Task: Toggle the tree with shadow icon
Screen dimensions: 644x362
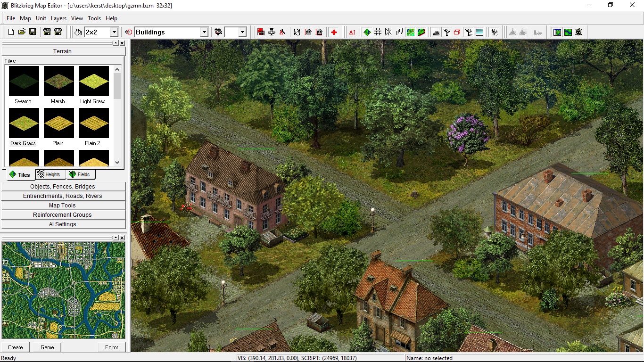Action: click(x=469, y=32)
